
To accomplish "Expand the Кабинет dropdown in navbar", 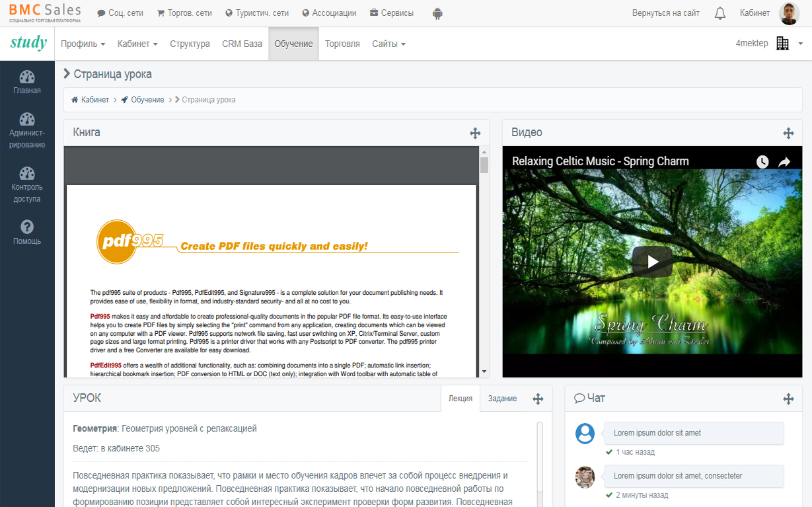I will coord(137,44).
